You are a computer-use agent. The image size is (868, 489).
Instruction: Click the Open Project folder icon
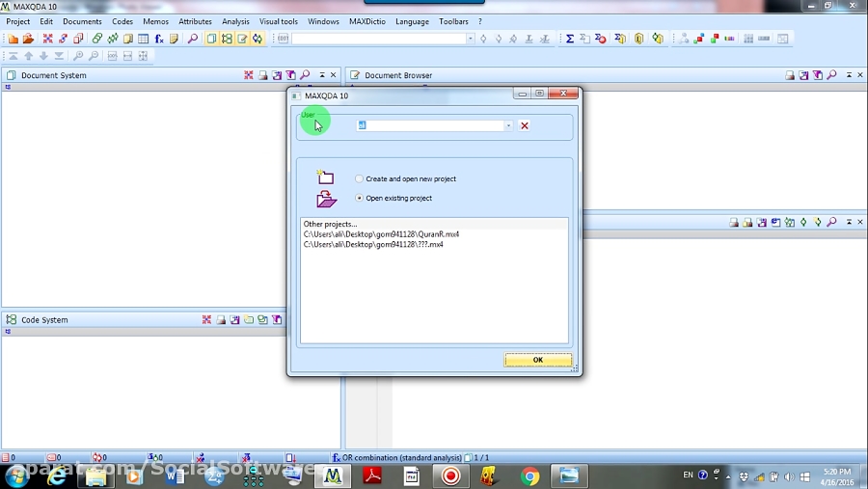pos(28,39)
